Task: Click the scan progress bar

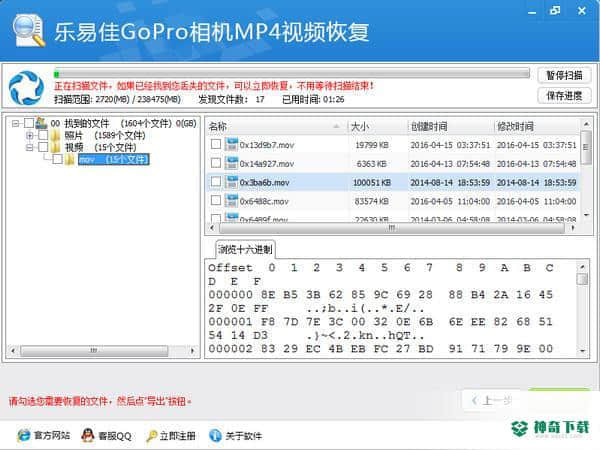Action: pyautogui.click(x=292, y=74)
